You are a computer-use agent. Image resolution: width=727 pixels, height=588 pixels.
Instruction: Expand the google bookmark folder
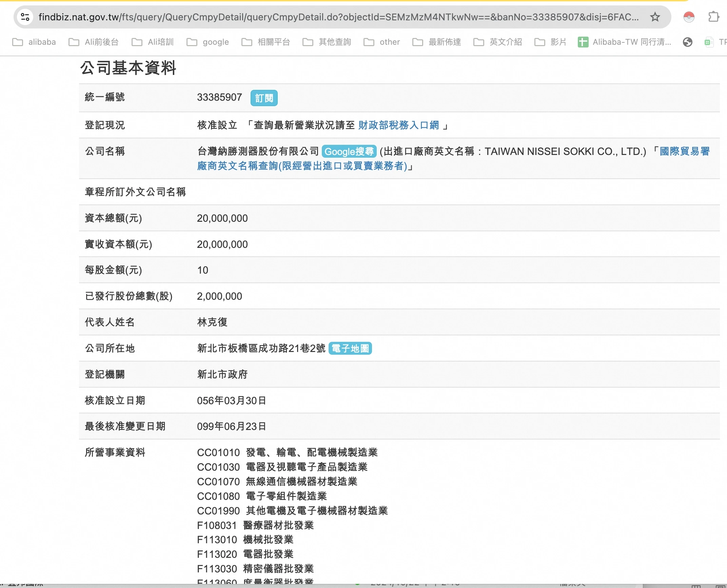click(x=208, y=42)
